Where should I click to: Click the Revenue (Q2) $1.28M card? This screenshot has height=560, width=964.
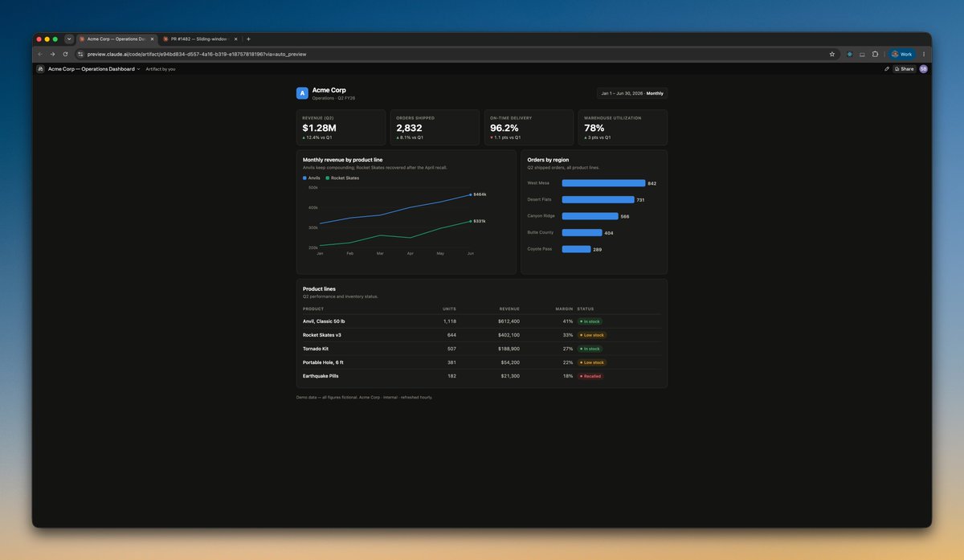click(341, 128)
